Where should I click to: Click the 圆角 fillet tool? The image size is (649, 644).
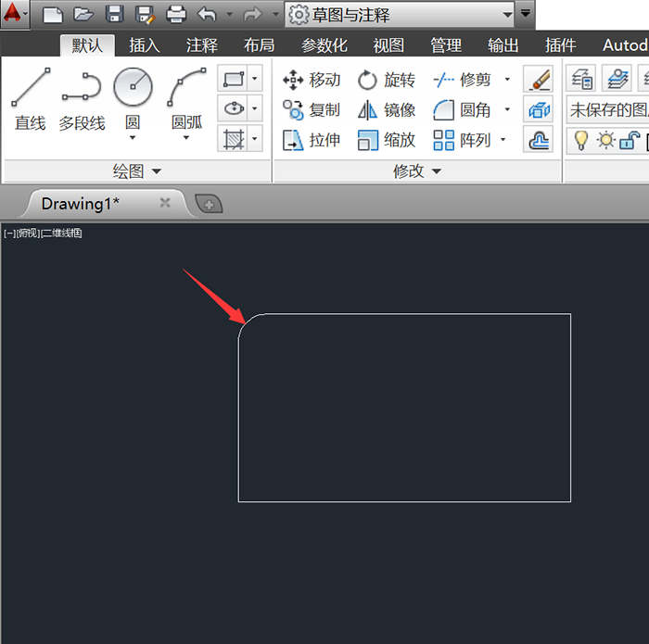pyautogui.click(x=463, y=110)
